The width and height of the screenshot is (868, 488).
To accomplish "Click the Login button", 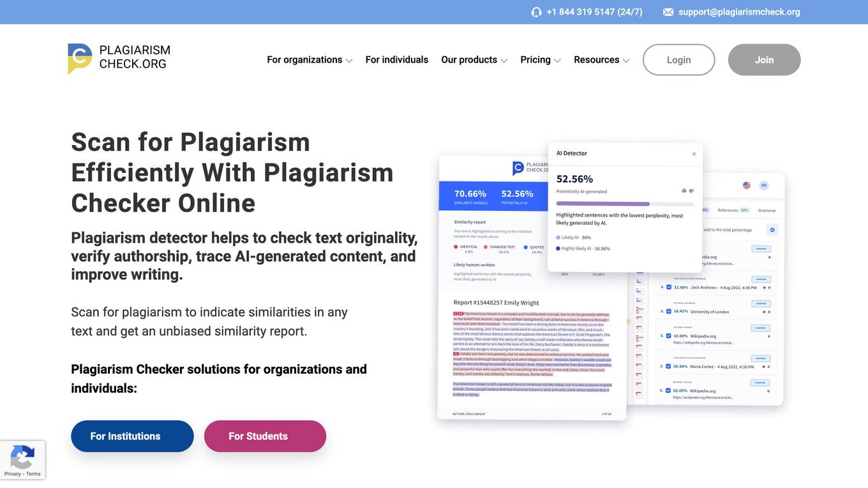I will 678,60.
